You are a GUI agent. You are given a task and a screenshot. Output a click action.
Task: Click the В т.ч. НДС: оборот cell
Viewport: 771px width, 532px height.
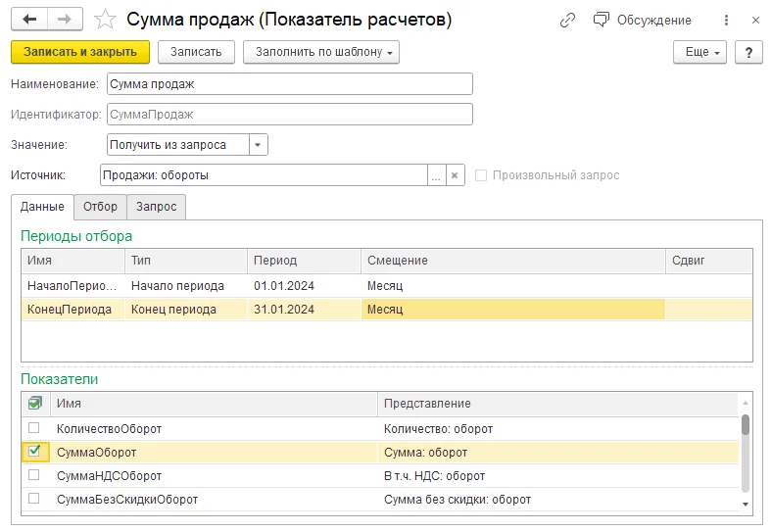coord(558,476)
